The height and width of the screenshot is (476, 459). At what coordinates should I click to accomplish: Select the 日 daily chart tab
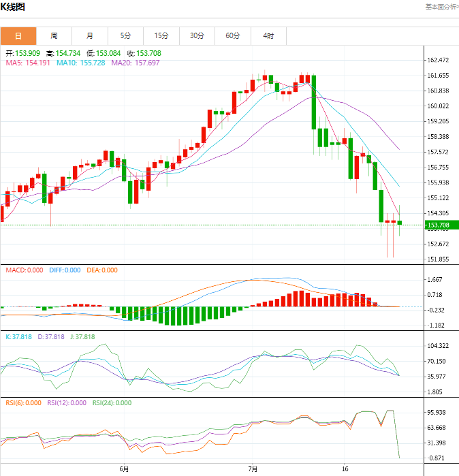[x=18, y=36]
